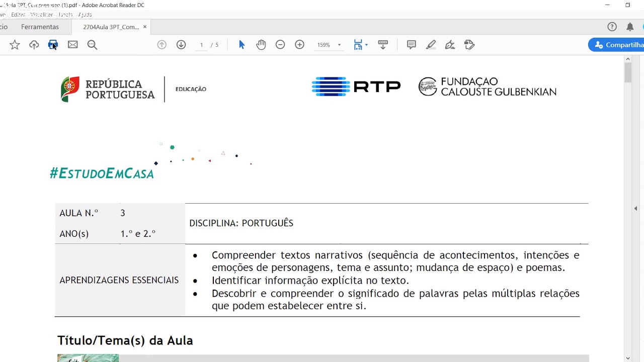Click the scrollbar up arrow
The height and width of the screenshot is (362, 644).
pyautogui.click(x=628, y=58)
